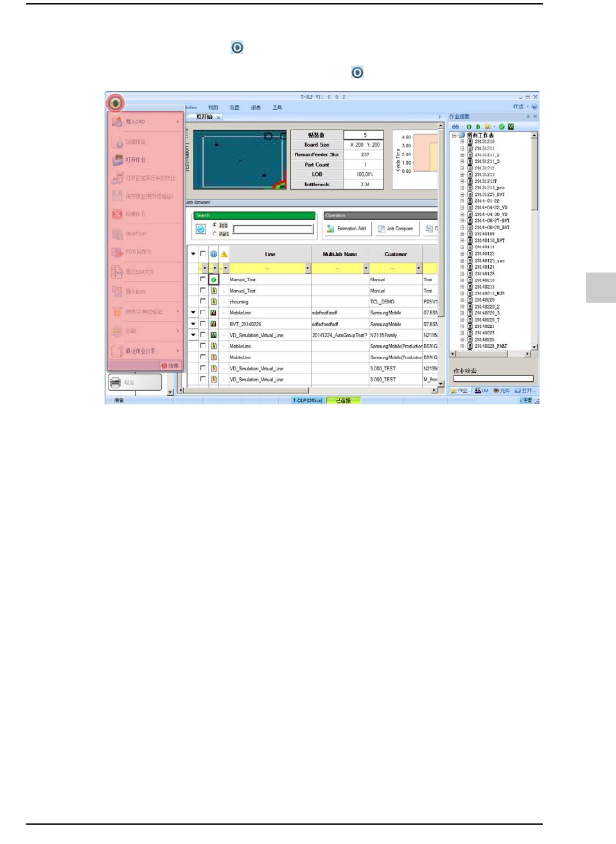Click the Job Compare documents icon
Viewport: 616px width, 844px height.
point(381,228)
